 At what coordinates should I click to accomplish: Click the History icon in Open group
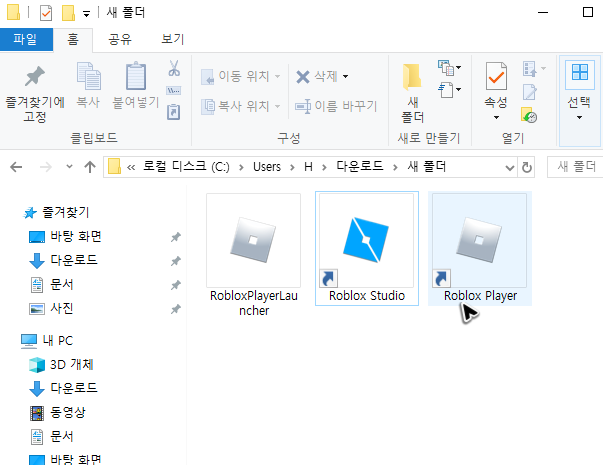529,115
